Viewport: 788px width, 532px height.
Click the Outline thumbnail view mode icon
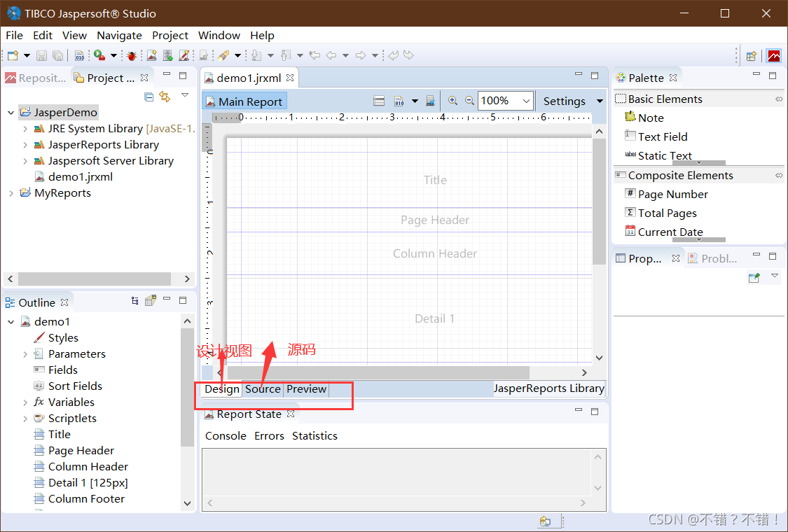coord(151,300)
